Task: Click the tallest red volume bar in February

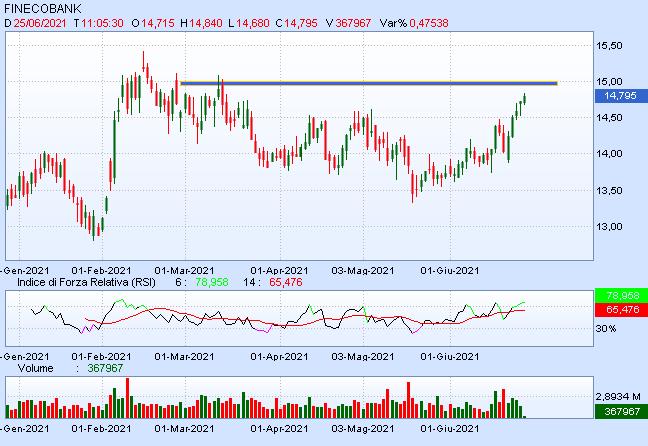Action: pyautogui.click(x=127, y=398)
